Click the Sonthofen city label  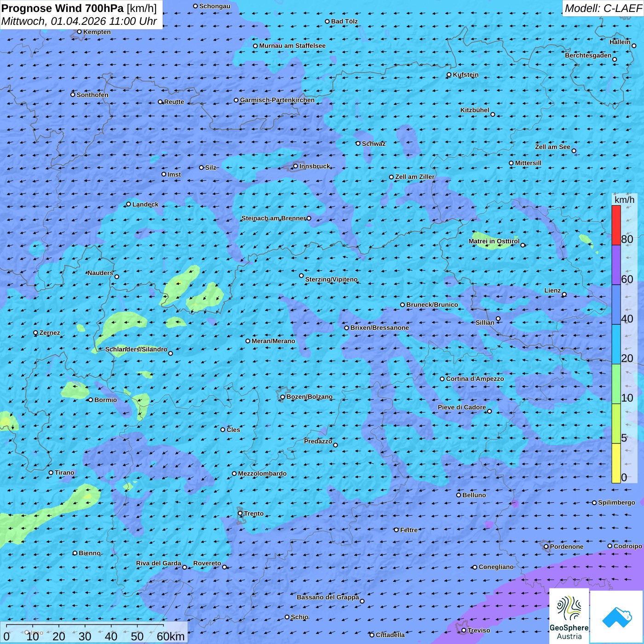pos(92,95)
